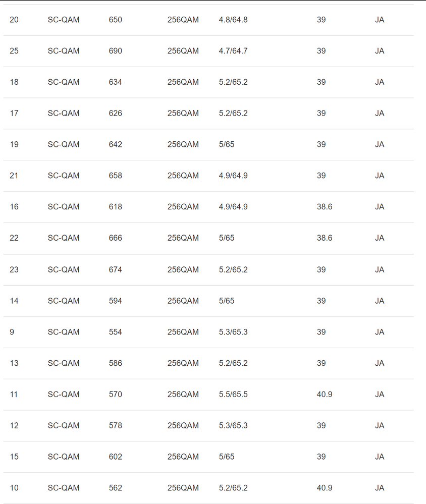Click channel ID 20 in the table
This screenshot has width=426, height=504.
[x=14, y=20]
